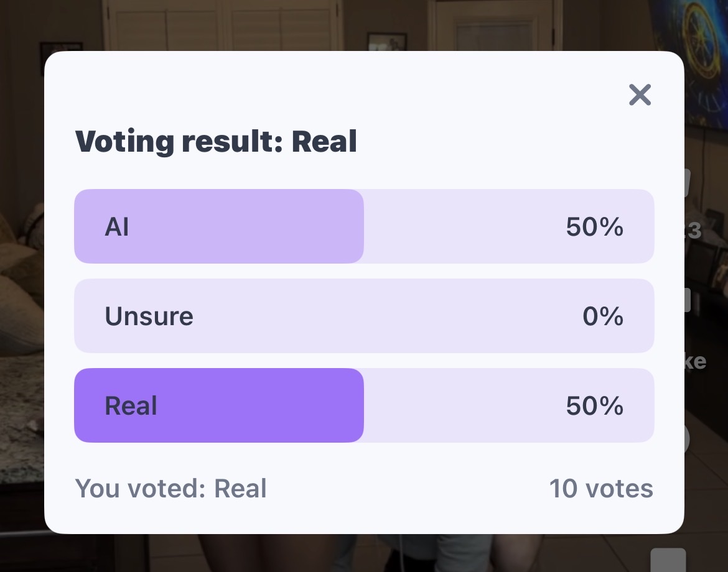The height and width of the screenshot is (572, 728).
Task: Click the Real 50% percentage value
Action: coord(594,406)
